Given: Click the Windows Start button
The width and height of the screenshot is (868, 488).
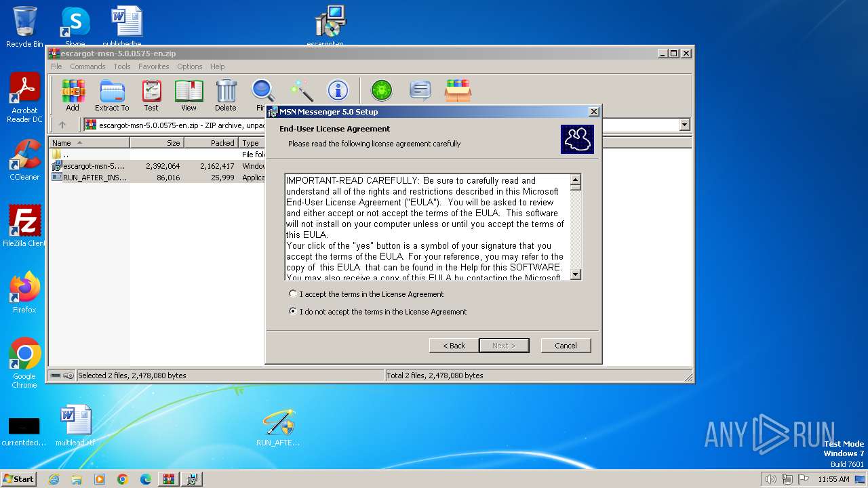Looking at the screenshot, I should tap(18, 479).
